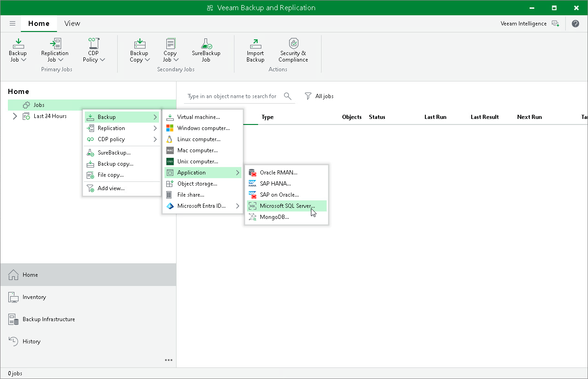Screen dimensions: 588x379
Task: Click the All jobs filter funnel icon
Action: (x=308, y=96)
